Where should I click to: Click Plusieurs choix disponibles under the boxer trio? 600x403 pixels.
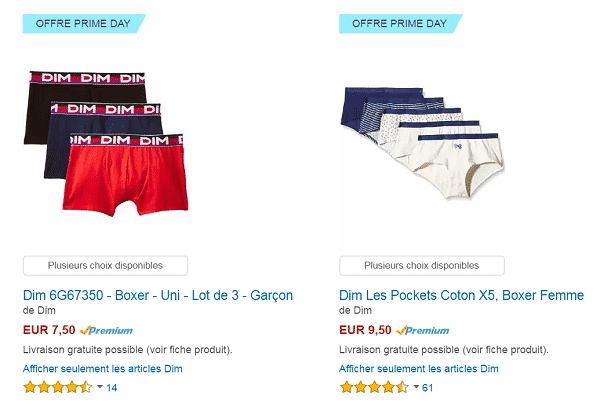105,266
